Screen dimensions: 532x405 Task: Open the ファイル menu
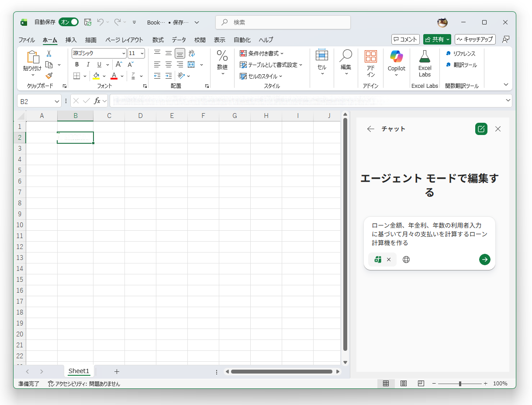(27, 40)
